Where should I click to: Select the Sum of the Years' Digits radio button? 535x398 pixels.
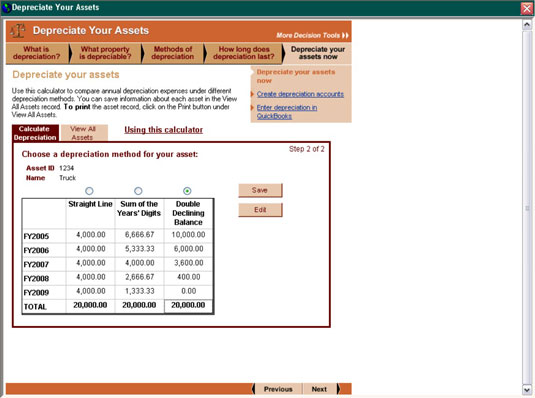[x=138, y=191]
